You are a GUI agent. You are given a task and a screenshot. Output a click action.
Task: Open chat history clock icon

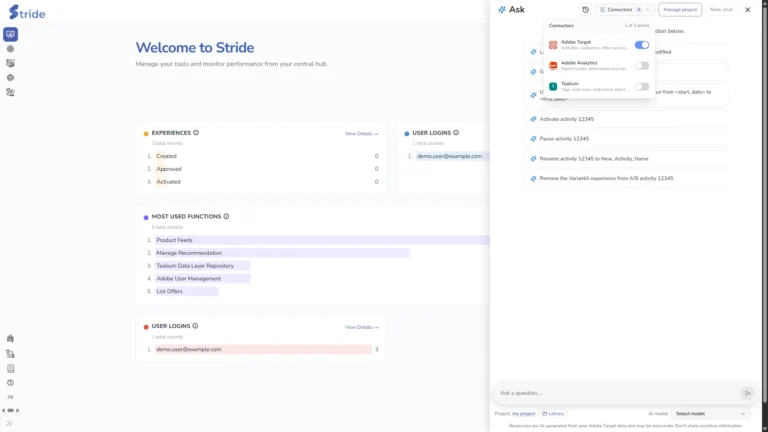click(585, 10)
